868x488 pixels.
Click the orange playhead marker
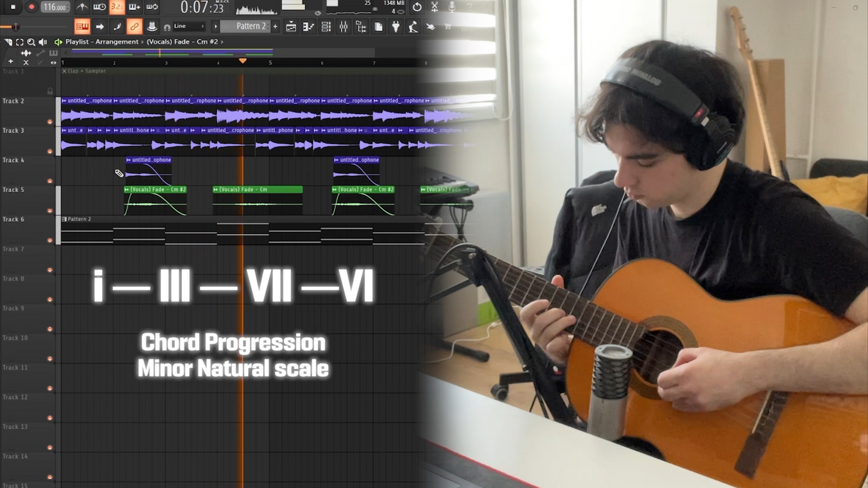coord(243,61)
